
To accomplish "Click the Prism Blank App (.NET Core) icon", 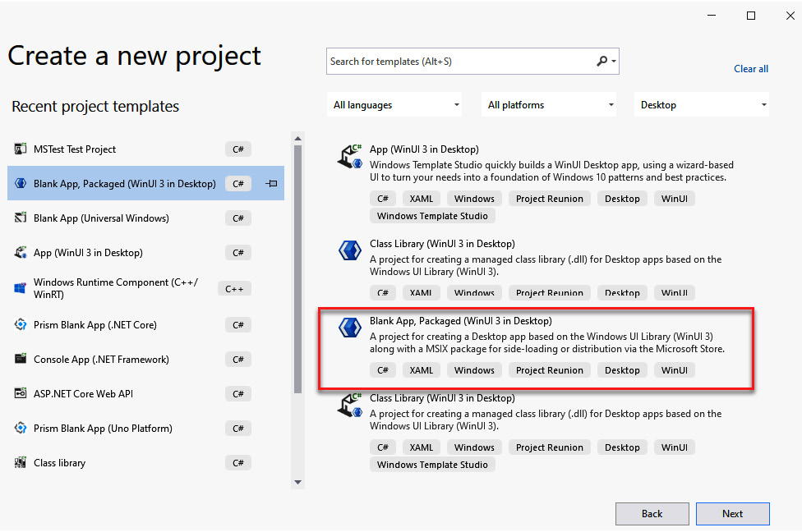I will (x=21, y=325).
